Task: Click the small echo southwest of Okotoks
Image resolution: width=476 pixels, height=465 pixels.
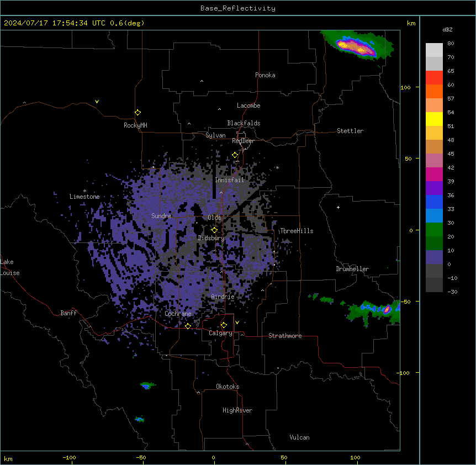Action: [147, 385]
